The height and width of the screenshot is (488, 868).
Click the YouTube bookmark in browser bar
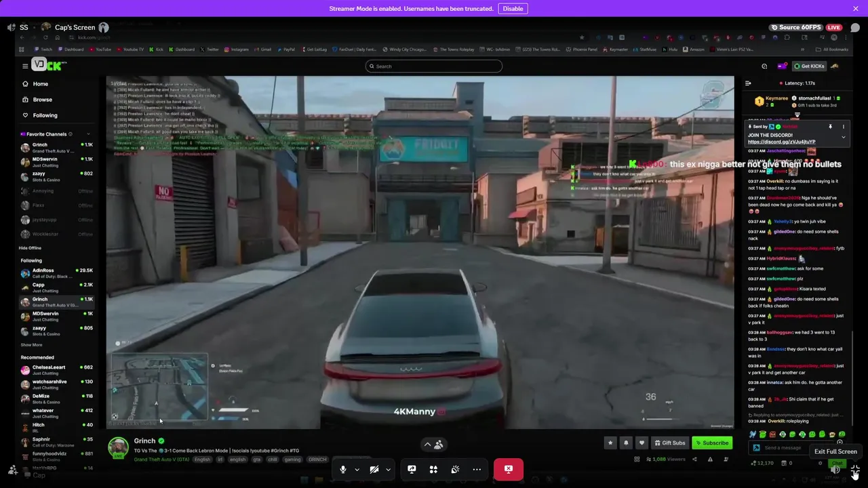pyautogui.click(x=100, y=49)
